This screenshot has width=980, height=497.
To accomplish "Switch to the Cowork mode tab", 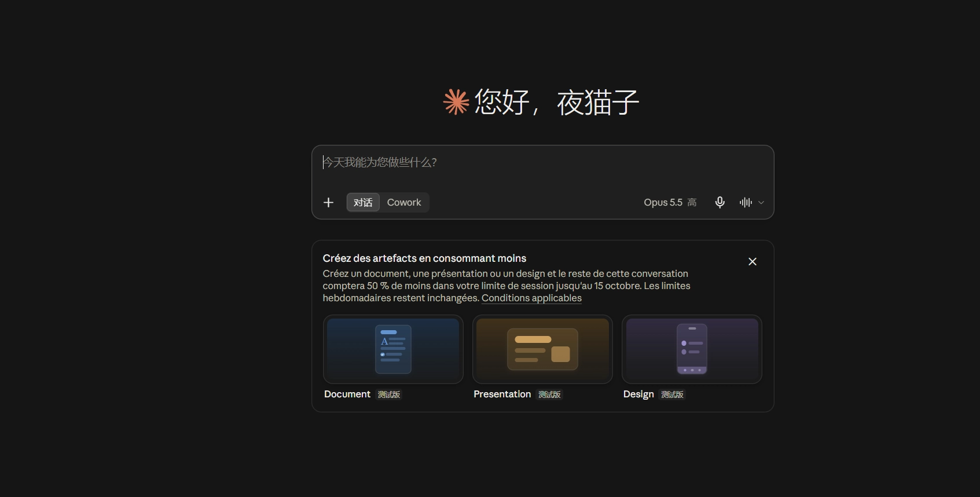I will [x=404, y=202].
